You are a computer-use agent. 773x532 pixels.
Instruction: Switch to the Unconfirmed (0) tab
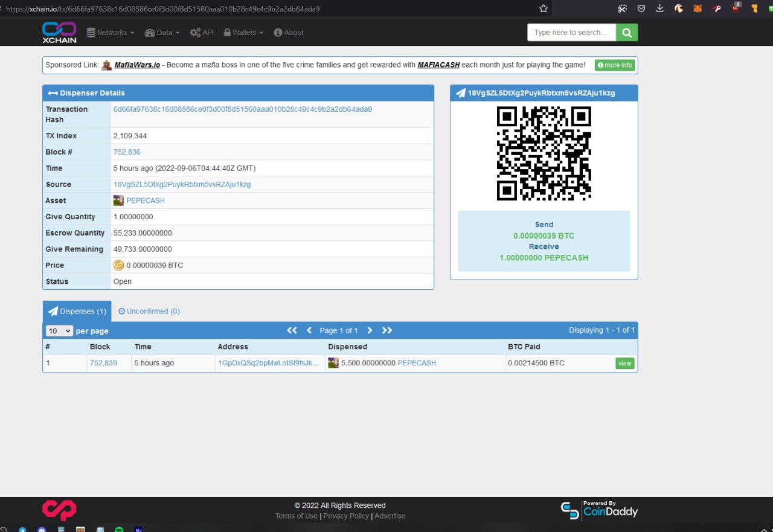[x=149, y=311]
